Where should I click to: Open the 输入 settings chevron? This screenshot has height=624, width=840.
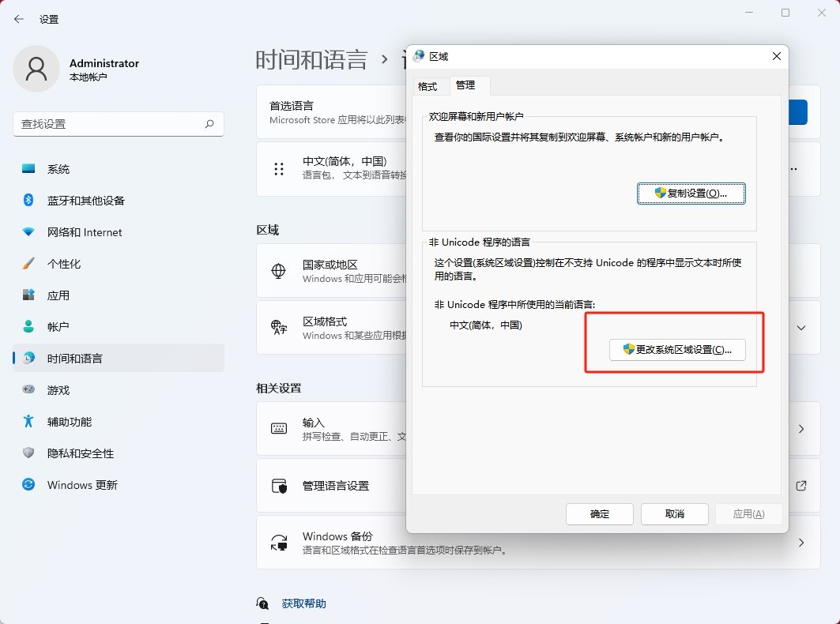(801, 428)
